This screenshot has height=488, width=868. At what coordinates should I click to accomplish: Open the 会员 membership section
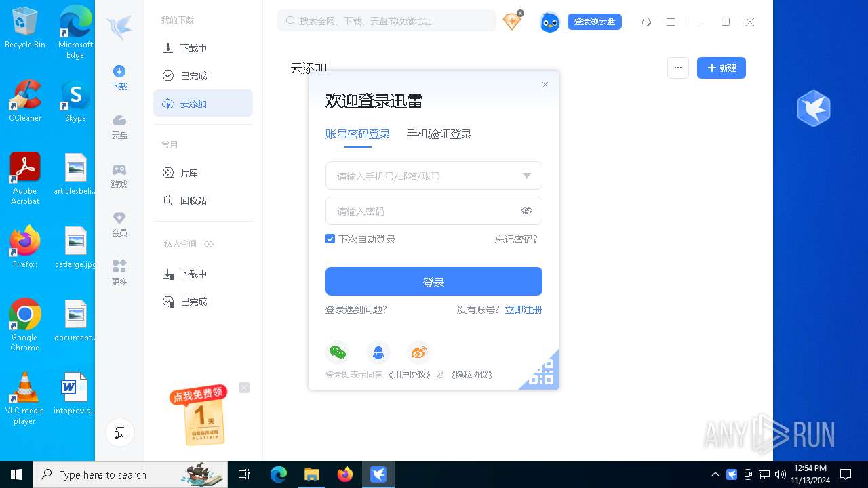tap(119, 224)
